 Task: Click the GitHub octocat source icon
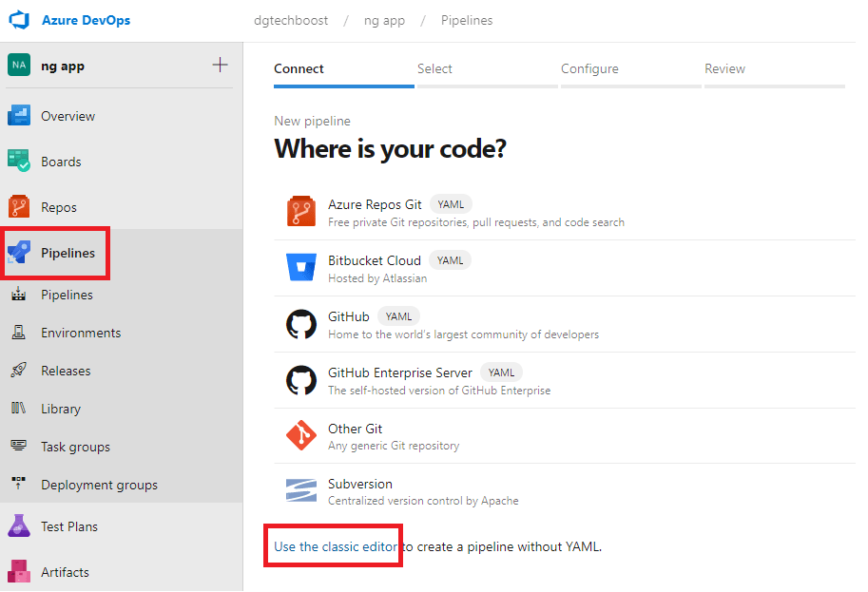(301, 324)
